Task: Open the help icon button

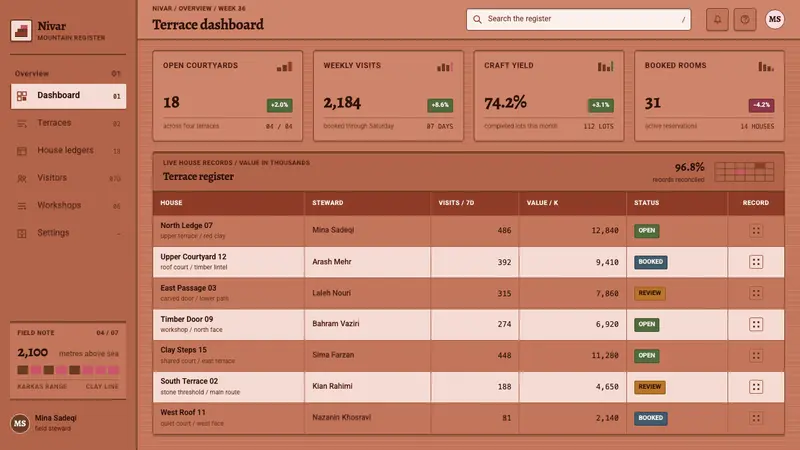Action: (x=745, y=19)
